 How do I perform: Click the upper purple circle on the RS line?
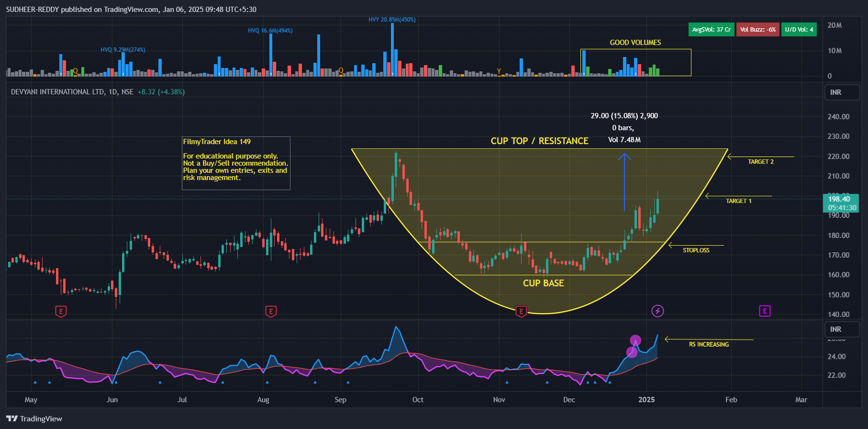635,340
